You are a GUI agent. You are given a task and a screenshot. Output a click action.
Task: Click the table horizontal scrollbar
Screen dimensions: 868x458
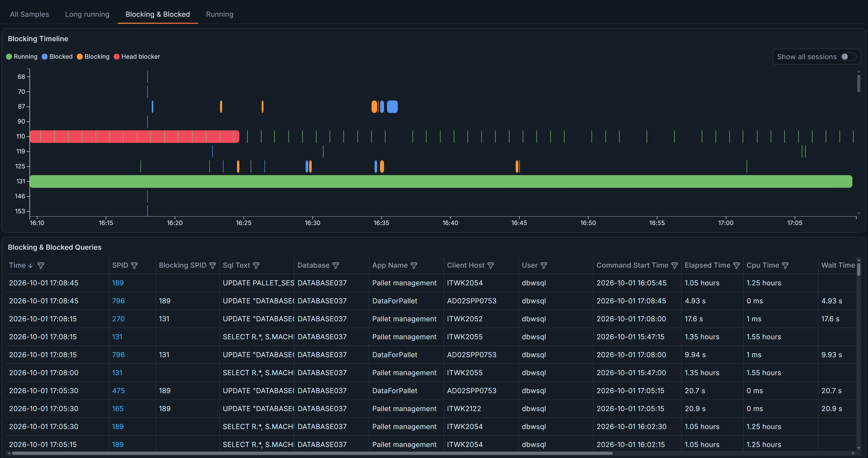click(312, 453)
